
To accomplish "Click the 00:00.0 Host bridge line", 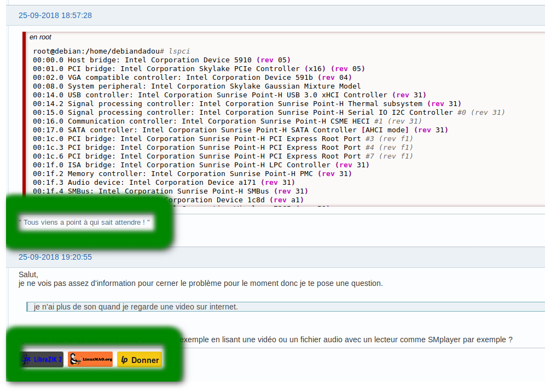I will tap(161, 60).
